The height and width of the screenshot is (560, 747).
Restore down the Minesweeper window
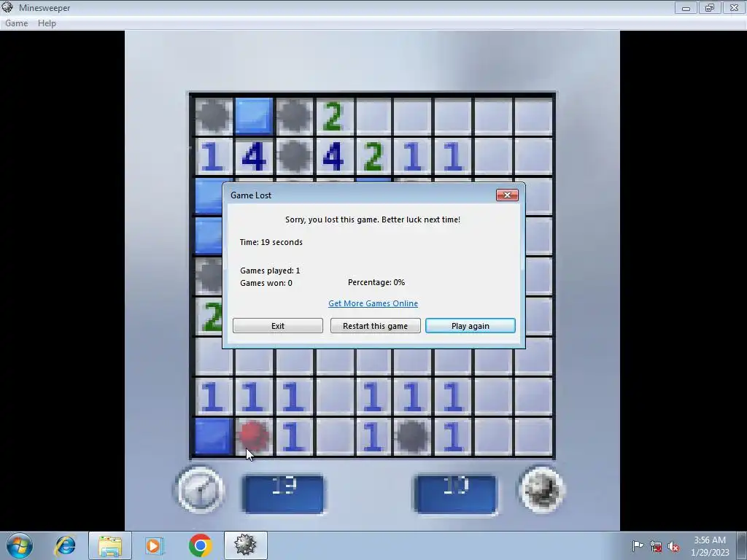coord(710,7)
